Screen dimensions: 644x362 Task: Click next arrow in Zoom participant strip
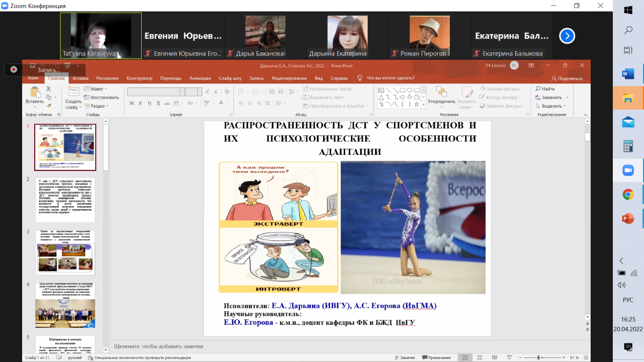pyautogui.click(x=567, y=36)
